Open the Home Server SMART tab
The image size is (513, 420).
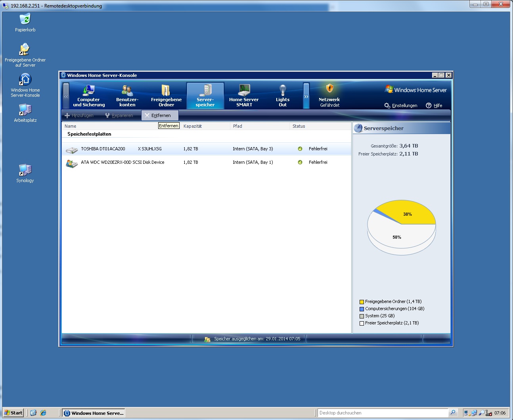[244, 96]
